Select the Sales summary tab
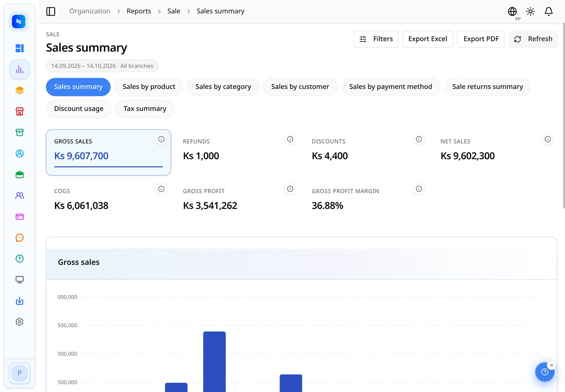 pyautogui.click(x=78, y=87)
